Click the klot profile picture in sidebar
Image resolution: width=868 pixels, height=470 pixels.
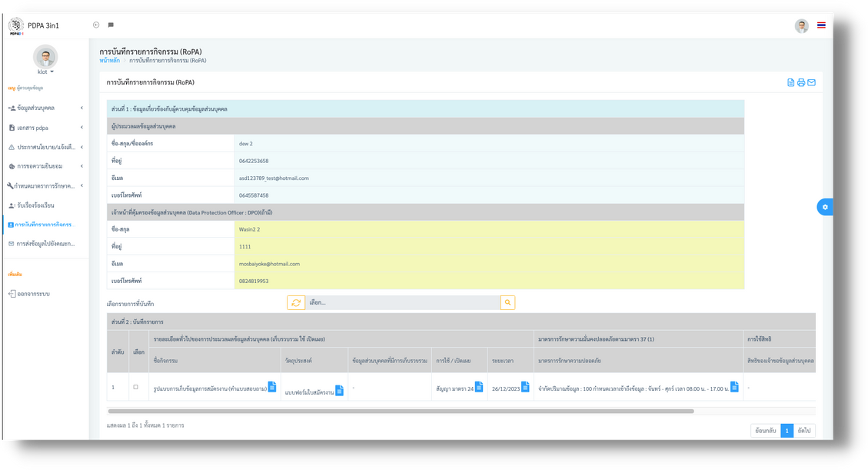(x=45, y=56)
